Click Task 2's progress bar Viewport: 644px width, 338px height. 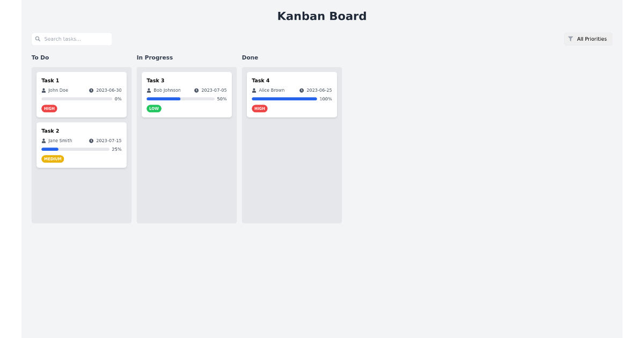75,149
